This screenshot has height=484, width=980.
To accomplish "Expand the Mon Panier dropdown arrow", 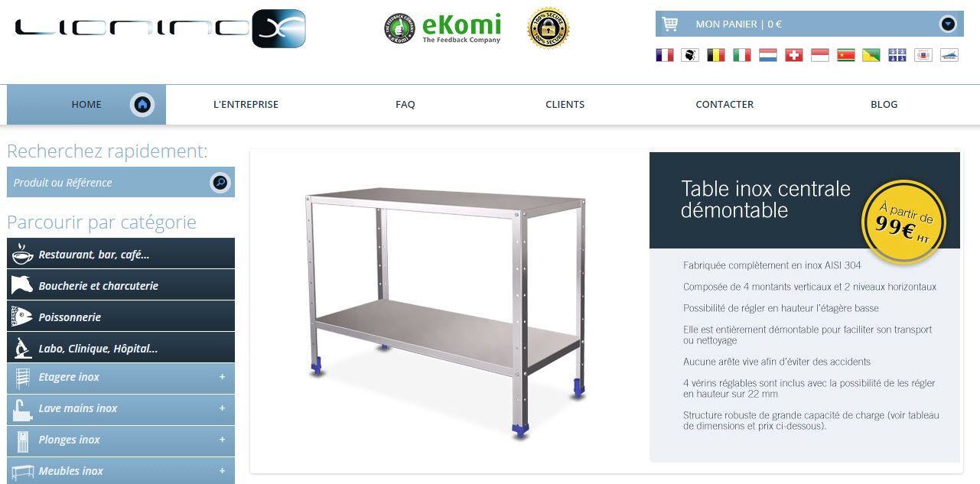I will (x=949, y=24).
